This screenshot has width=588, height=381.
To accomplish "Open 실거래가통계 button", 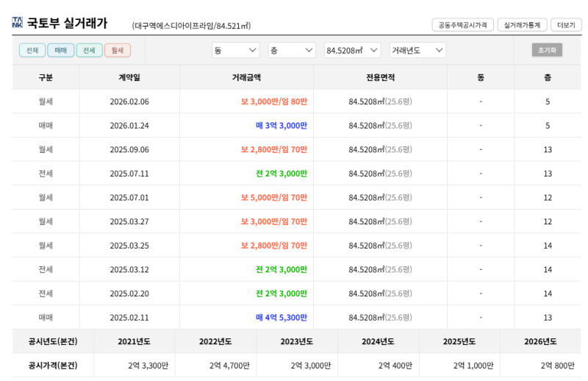I will pos(522,25).
